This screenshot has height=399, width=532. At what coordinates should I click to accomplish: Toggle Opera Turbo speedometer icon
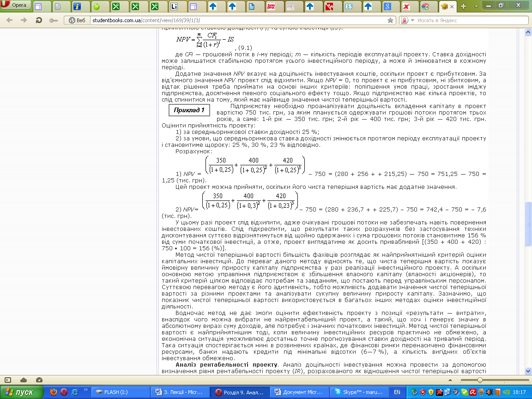tap(39, 380)
